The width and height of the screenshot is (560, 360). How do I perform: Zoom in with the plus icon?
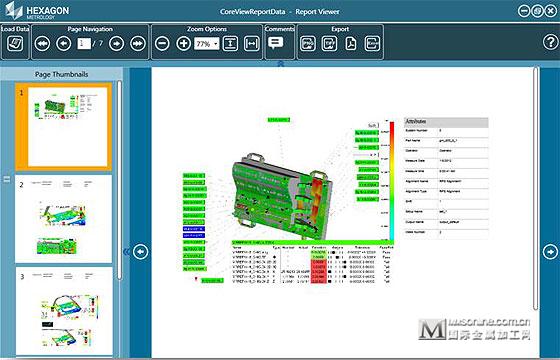[x=184, y=44]
